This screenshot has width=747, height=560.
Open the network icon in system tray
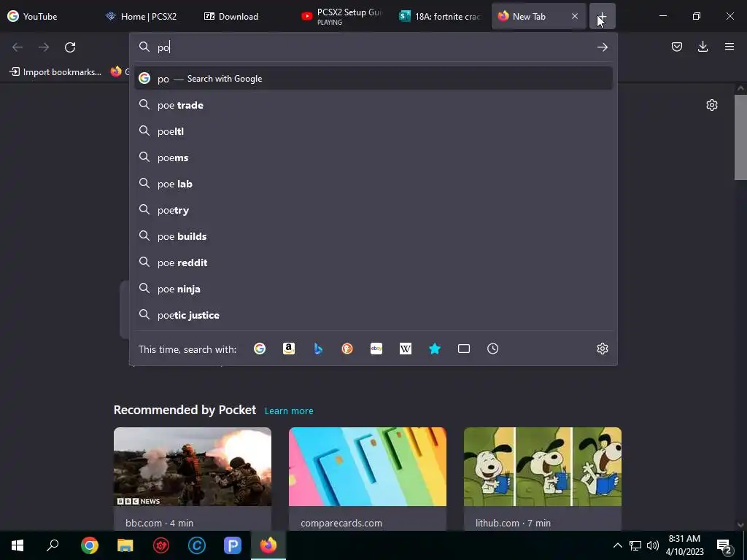(635, 545)
